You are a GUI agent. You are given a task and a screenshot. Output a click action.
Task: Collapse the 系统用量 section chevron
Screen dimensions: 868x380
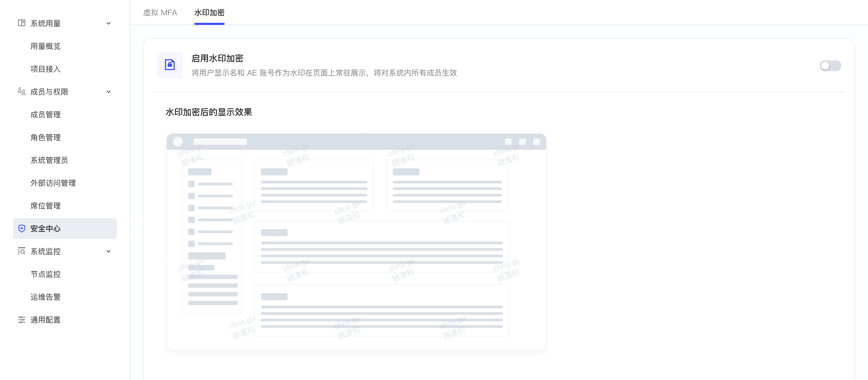pyautogui.click(x=108, y=23)
